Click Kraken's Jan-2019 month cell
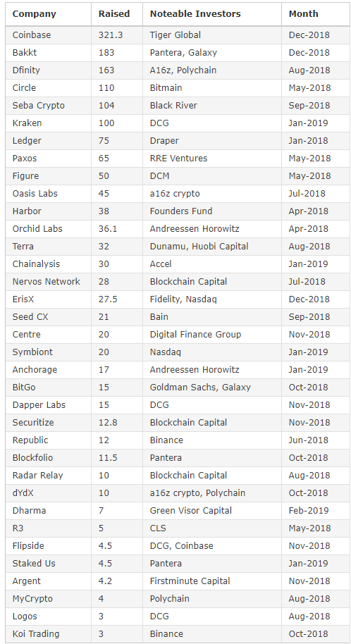The height and width of the screenshot is (644, 351). tap(316, 123)
